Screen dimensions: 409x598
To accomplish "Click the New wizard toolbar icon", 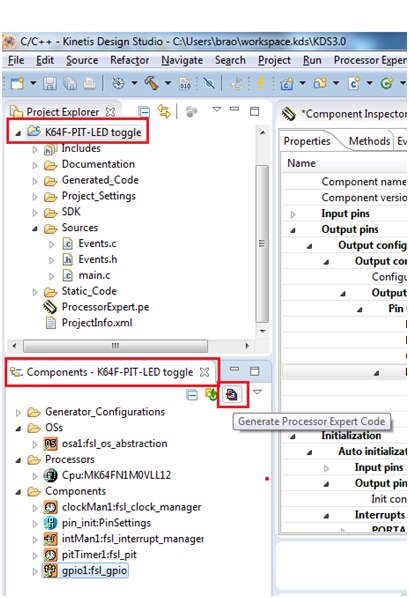I will (17, 83).
